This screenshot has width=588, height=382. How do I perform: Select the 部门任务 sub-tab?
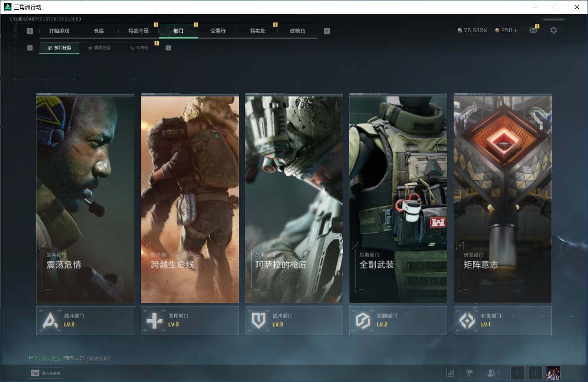tap(60, 48)
